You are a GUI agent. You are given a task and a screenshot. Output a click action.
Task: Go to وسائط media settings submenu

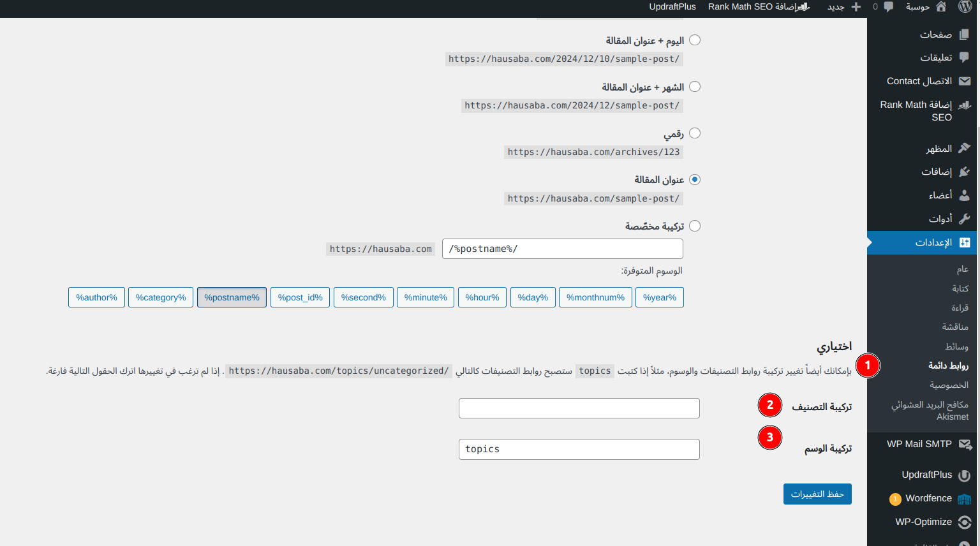pos(956,346)
